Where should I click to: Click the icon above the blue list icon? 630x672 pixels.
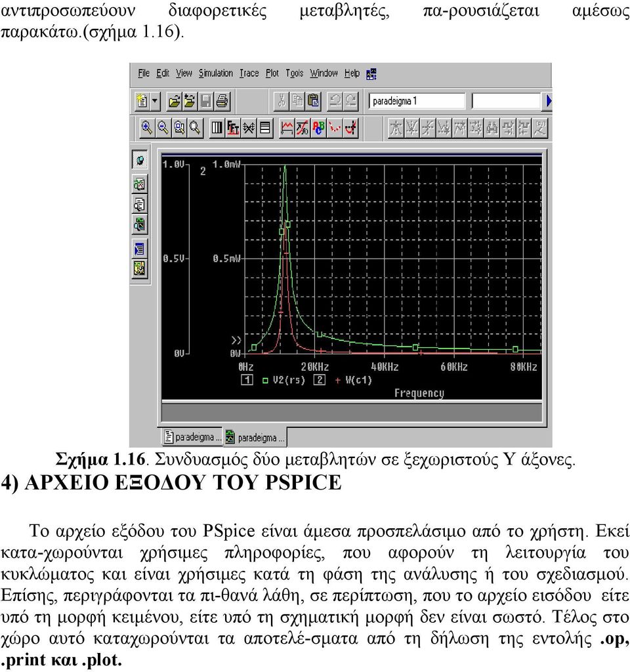(140, 224)
